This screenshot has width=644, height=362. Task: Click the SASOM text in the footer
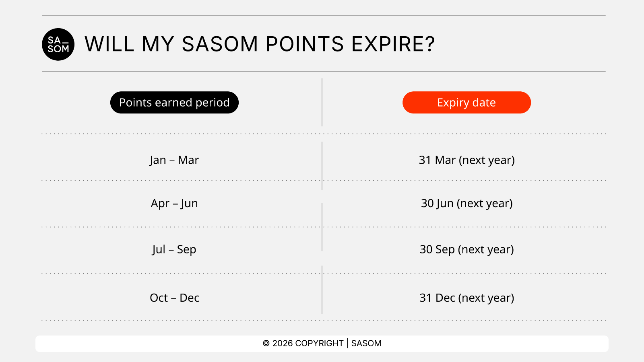coord(366,343)
